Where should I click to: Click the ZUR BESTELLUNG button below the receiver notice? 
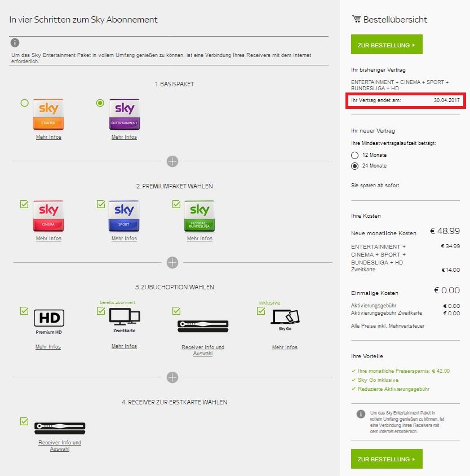click(x=387, y=459)
